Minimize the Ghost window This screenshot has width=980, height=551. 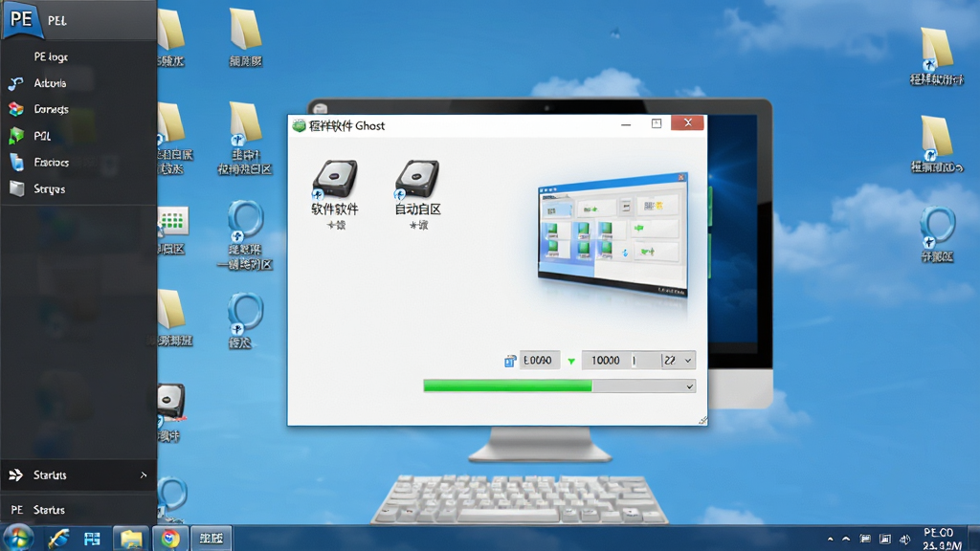pyautogui.click(x=626, y=123)
